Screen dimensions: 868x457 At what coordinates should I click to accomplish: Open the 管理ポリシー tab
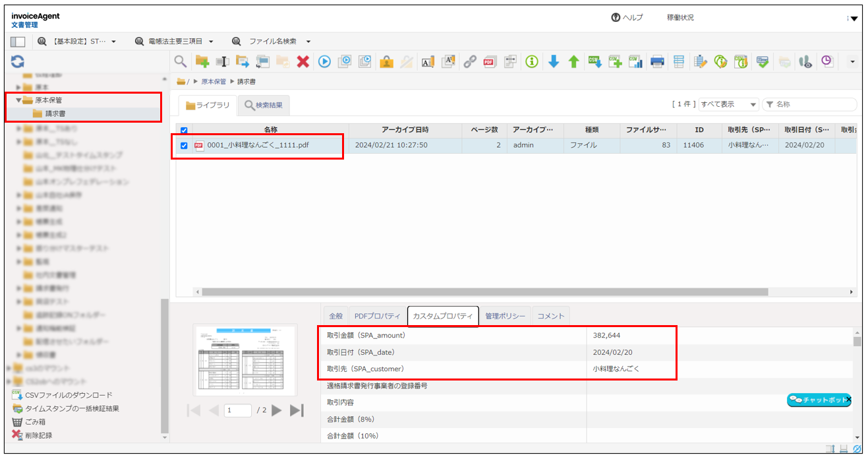pos(506,316)
